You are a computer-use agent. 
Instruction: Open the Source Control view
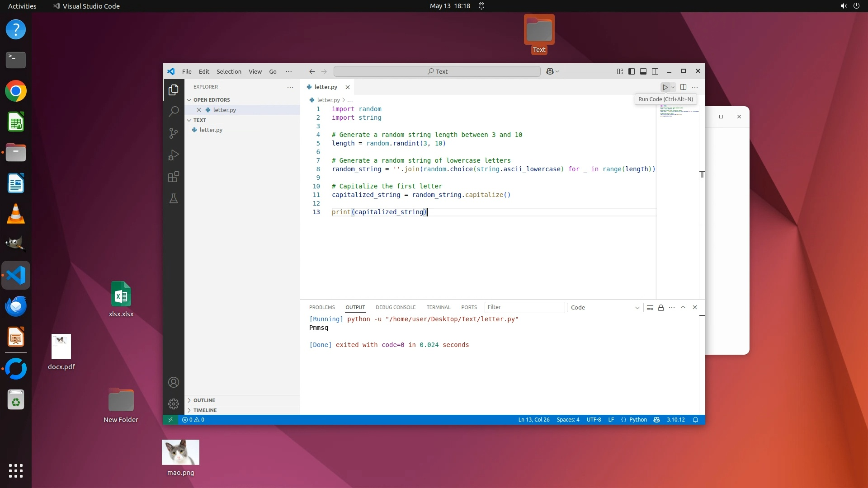click(174, 133)
